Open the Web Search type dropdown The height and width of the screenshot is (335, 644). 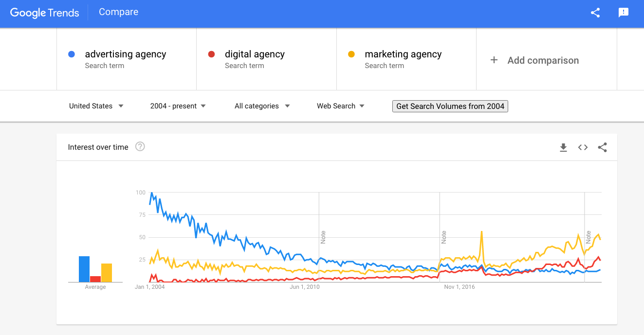point(340,106)
